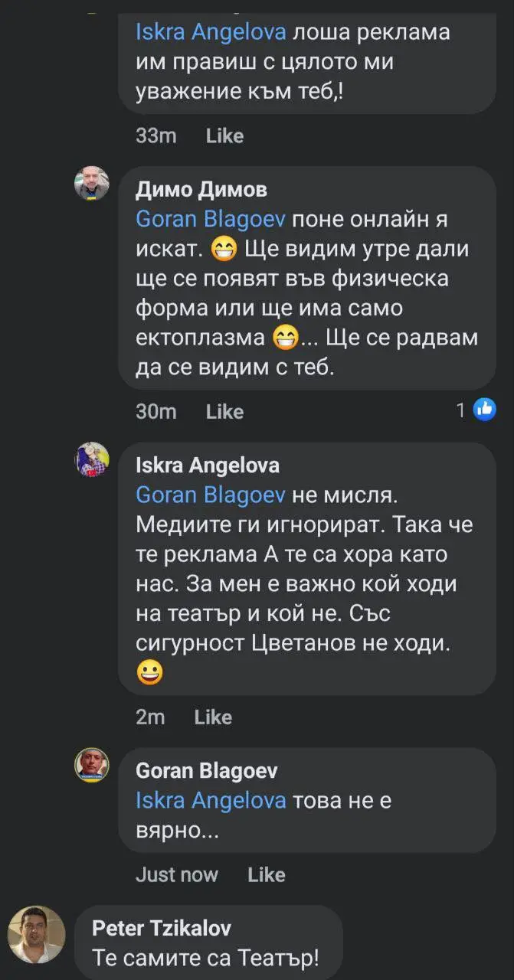Click Iskra Angelova commenter name
This screenshot has height=980, width=514.
(207, 465)
